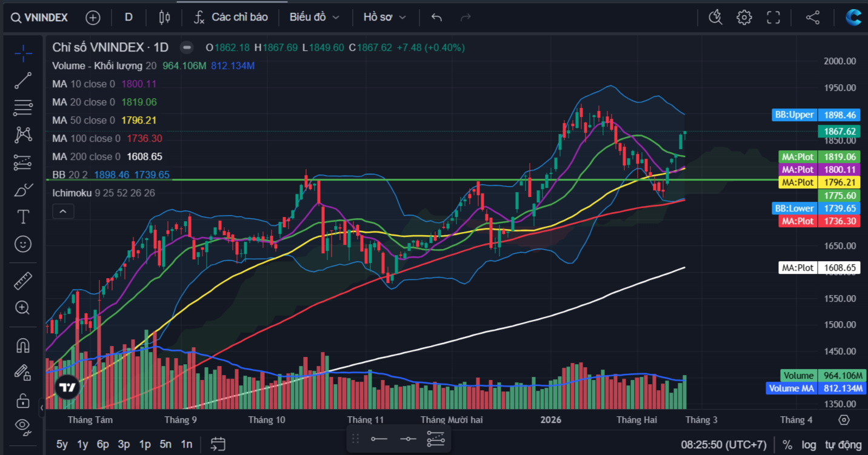The height and width of the screenshot is (455, 868).
Task: Enable the magnet snap mode
Action: click(23, 345)
